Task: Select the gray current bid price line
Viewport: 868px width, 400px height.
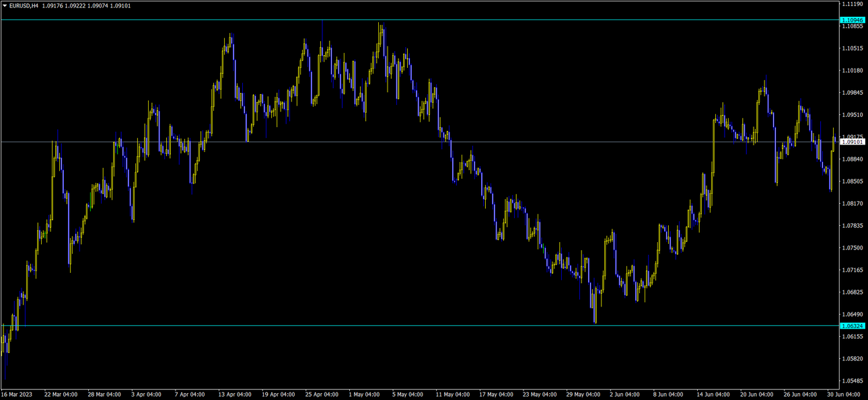Action: [x=419, y=142]
